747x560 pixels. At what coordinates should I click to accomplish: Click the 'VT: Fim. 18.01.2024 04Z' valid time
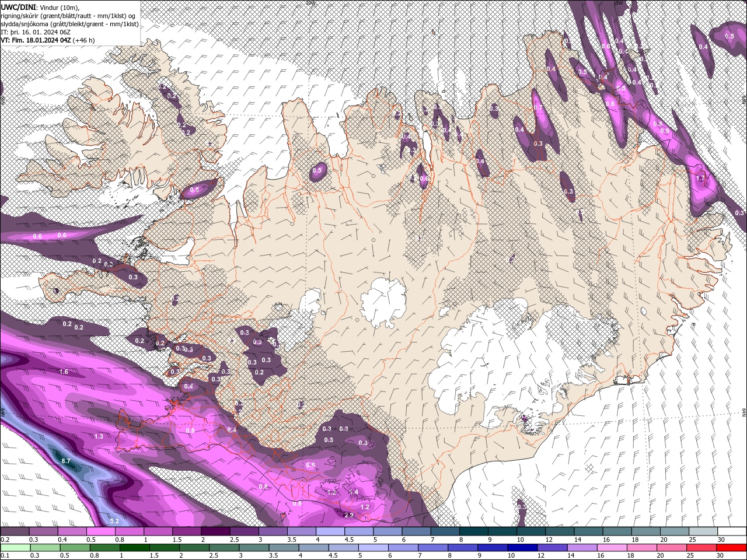pyautogui.click(x=36, y=40)
